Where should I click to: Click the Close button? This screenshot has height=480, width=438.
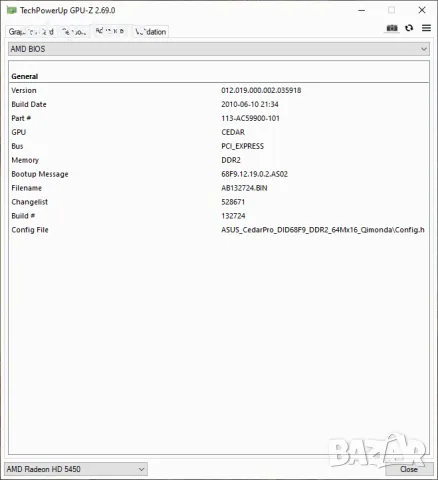(x=409, y=469)
